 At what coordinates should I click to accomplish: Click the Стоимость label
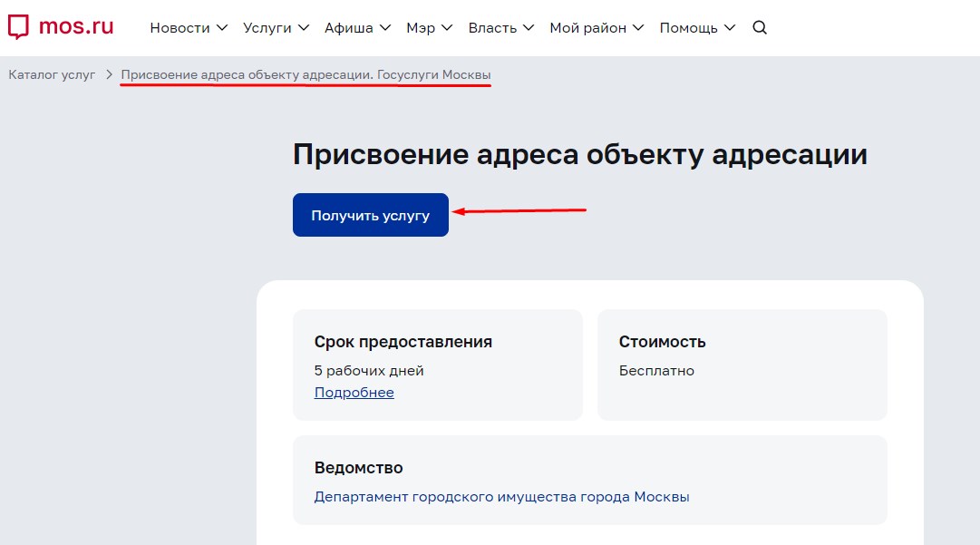pos(662,342)
